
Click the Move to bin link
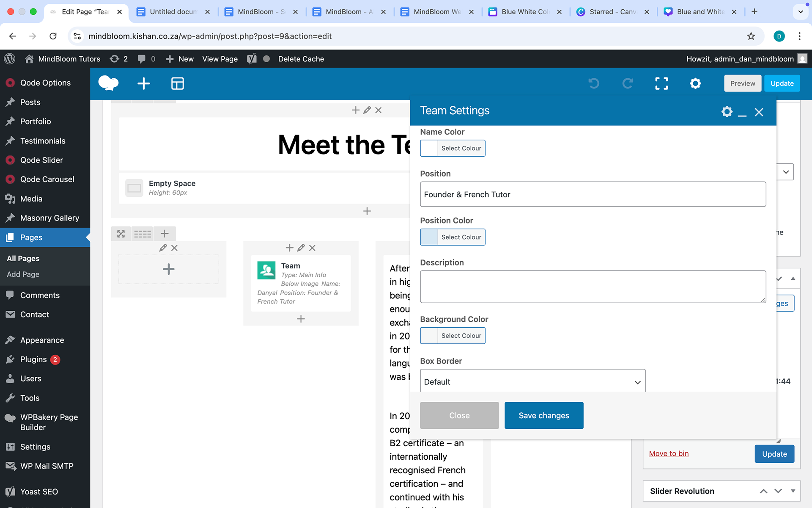669,454
